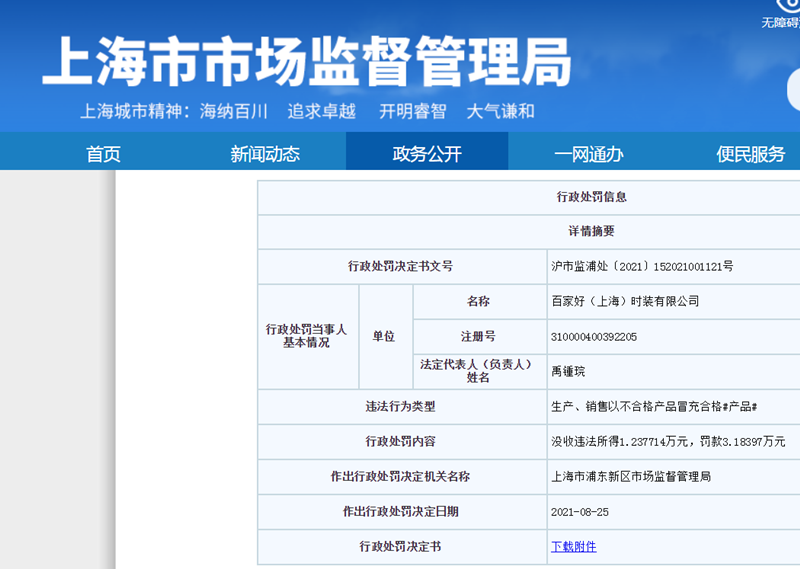Click the slogan text 上海城市精神：海纳百川
The width and height of the screenshot is (800, 569).
pyautogui.click(x=174, y=111)
